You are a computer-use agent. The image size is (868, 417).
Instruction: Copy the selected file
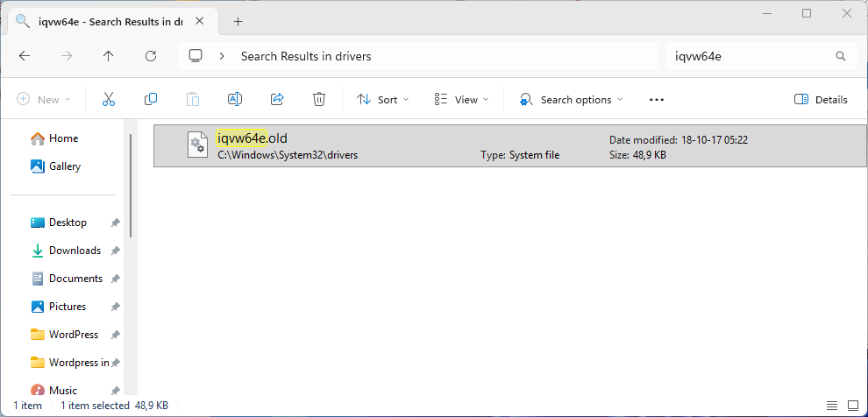[151, 100]
